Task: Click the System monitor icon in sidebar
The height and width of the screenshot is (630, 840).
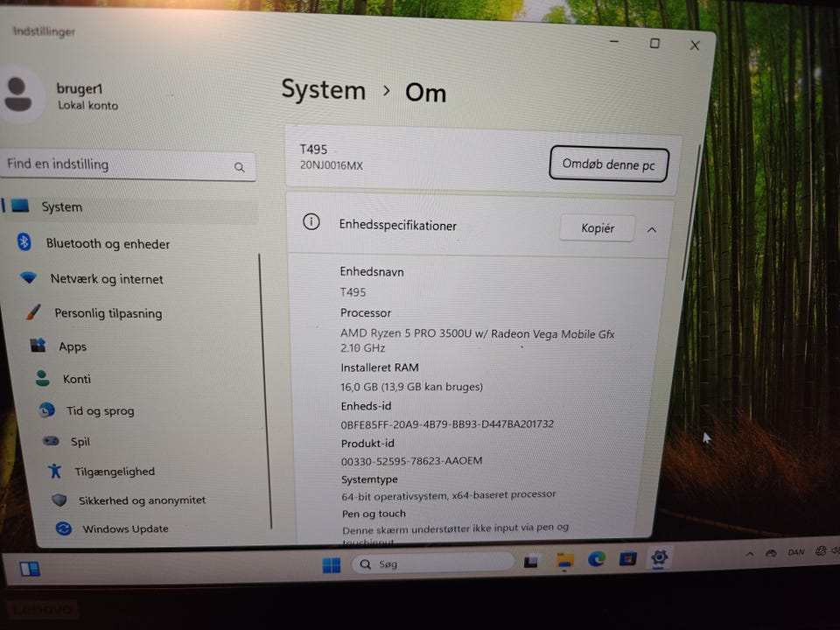Action: coord(20,206)
